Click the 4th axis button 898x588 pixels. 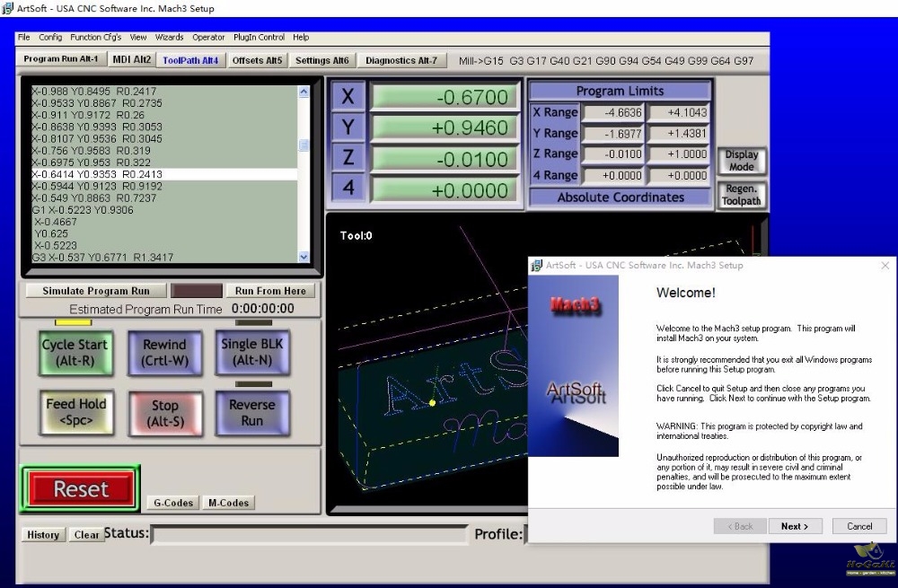pos(348,188)
